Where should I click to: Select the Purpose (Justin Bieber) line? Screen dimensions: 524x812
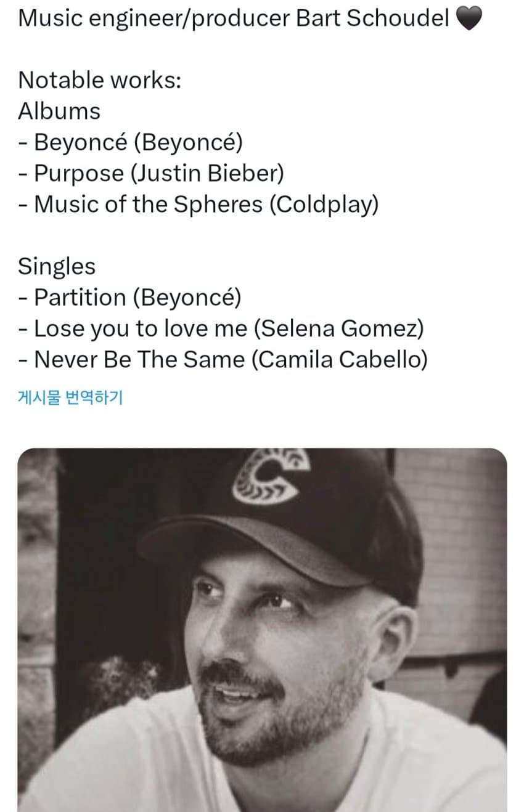(x=151, y=174)
